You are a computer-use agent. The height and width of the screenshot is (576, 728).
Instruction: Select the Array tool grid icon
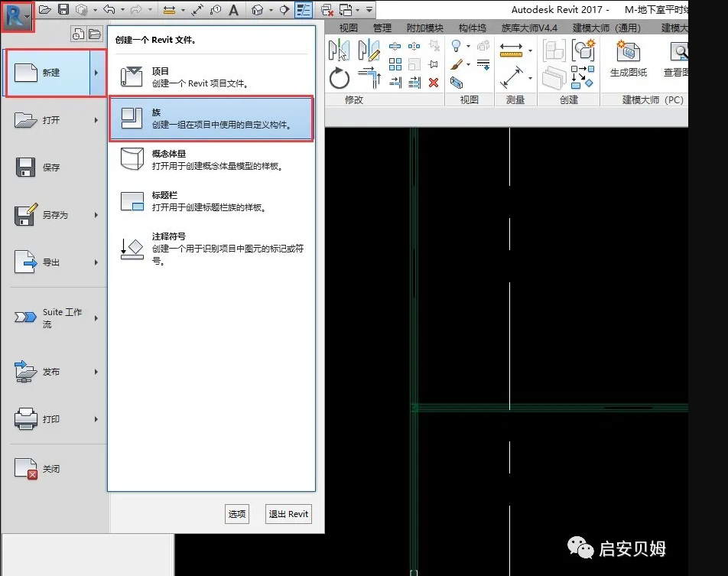[395, 64]
